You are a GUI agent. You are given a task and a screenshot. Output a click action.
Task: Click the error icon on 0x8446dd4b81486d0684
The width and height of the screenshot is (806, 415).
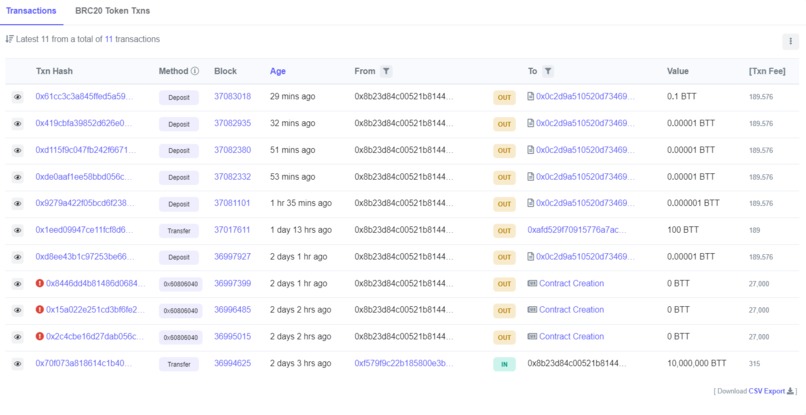(x=40, y=283)
